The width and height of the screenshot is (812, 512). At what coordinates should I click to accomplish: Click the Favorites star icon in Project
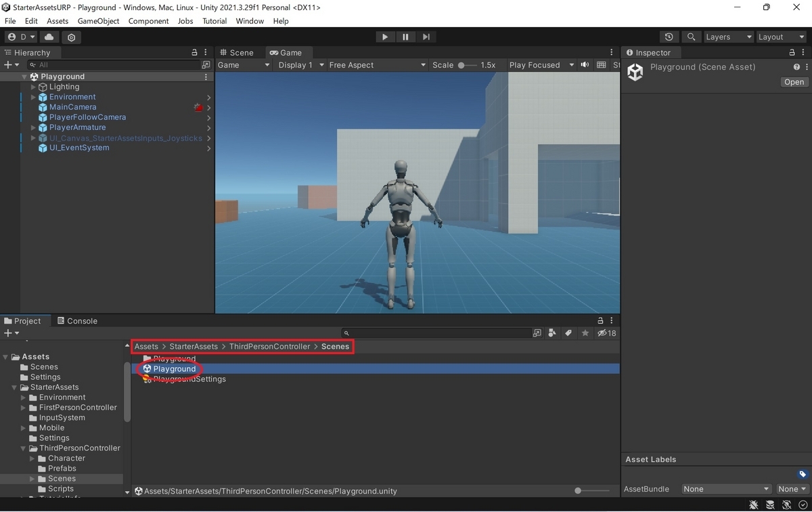(x=585, y=333)
